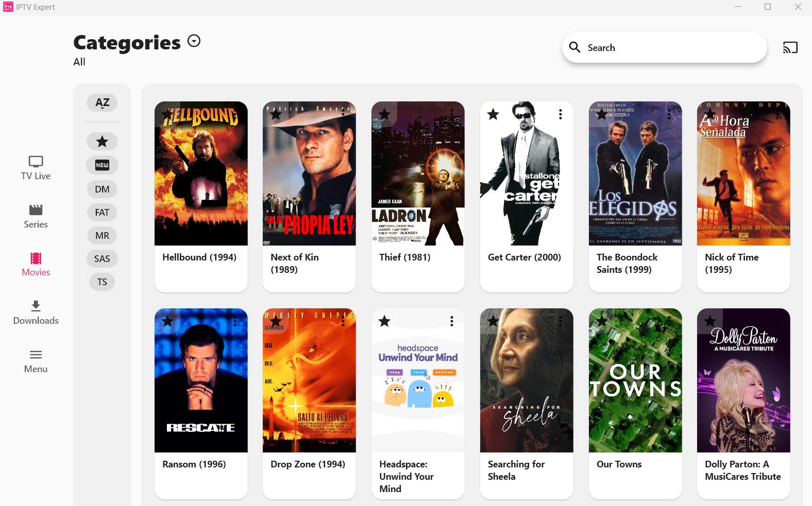
Task: Open three-dot menu on Boondock Saints
Action: click(669, 114)
